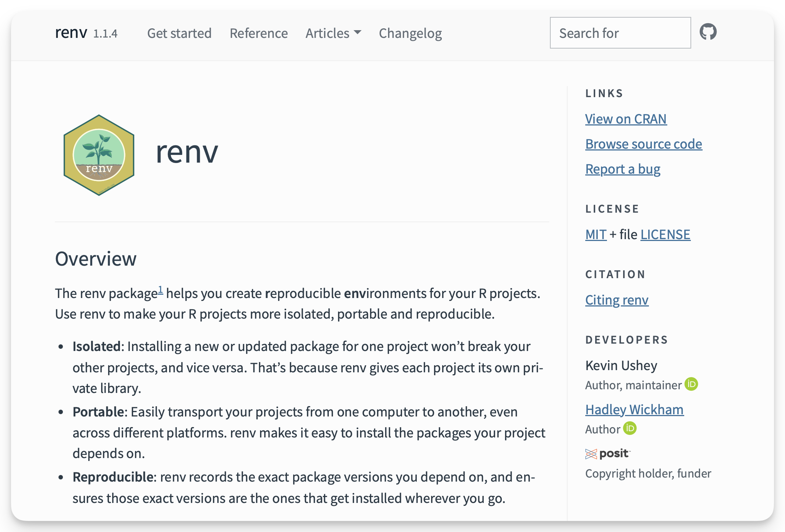Visit Hadley Wickham's developer link
The width and height of the screenshot is (785, 532).
coord(634,409)
